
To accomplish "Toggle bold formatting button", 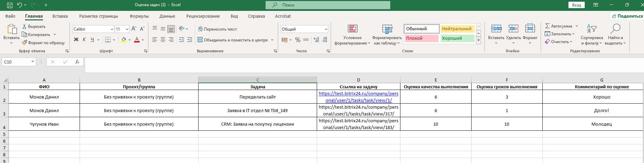I will [x=76, y=40].
